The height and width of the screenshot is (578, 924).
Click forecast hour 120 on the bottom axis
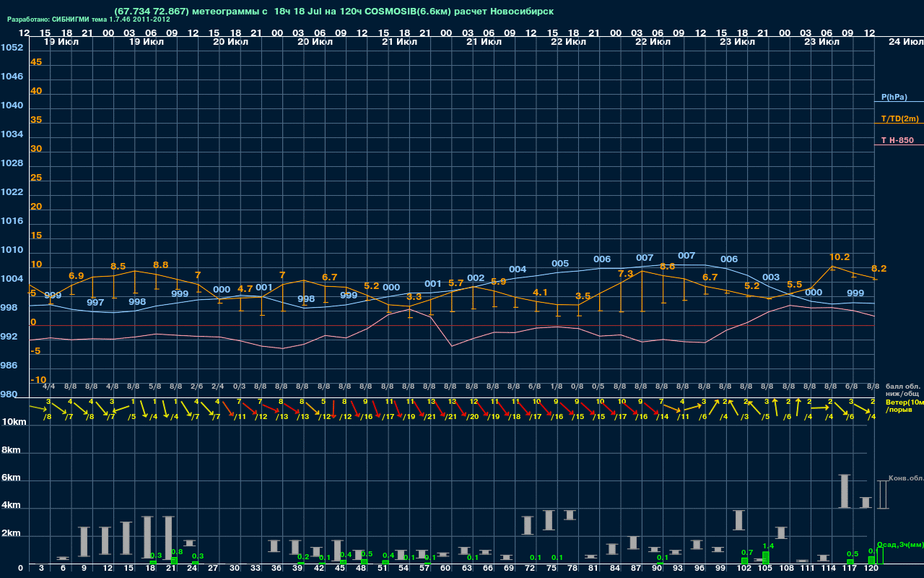(871, 569)
